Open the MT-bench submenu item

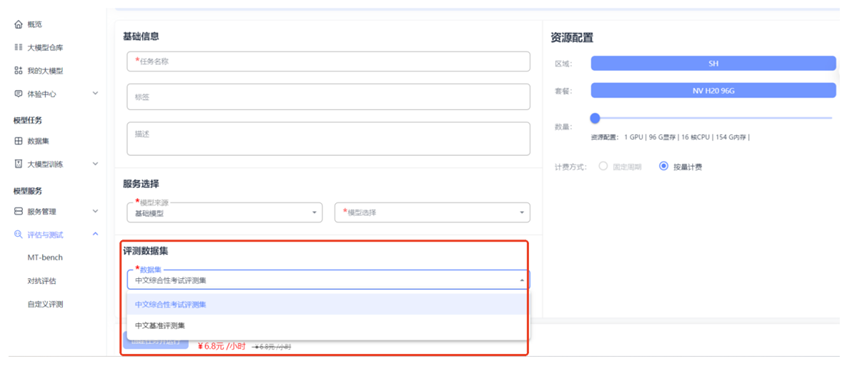(x=45, y=258)
